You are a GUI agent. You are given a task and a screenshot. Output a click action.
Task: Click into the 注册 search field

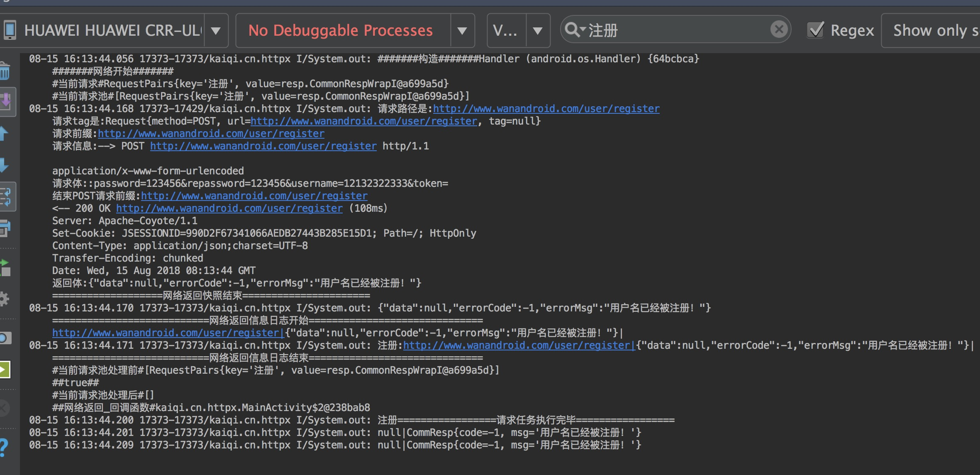tap(676, 30)
